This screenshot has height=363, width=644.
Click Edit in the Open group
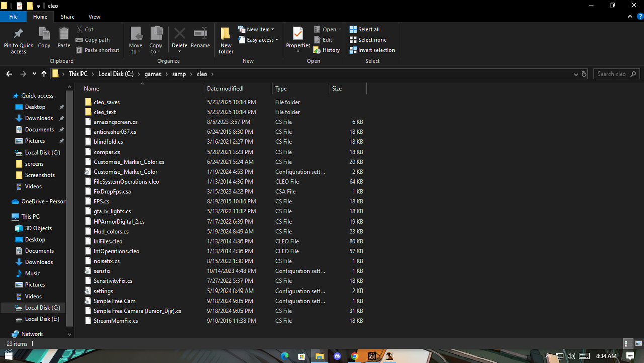click(x=323, y=40)
